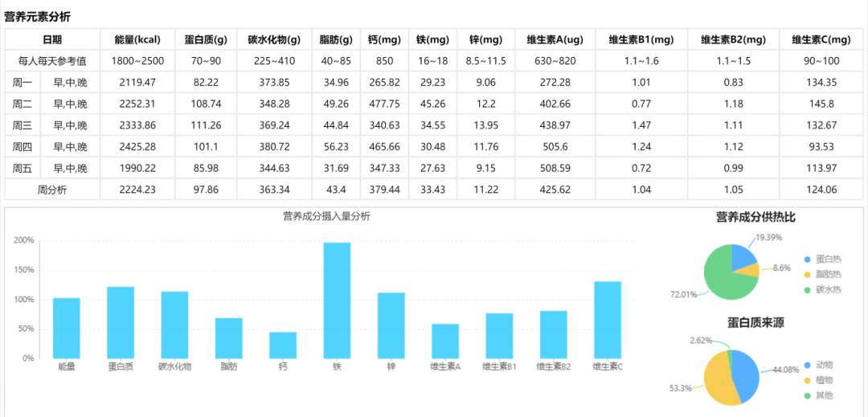Screen dimensions: 868x417
Task: Click fat value 31.69
Action: pyautogui.click(x=336, y=168)
